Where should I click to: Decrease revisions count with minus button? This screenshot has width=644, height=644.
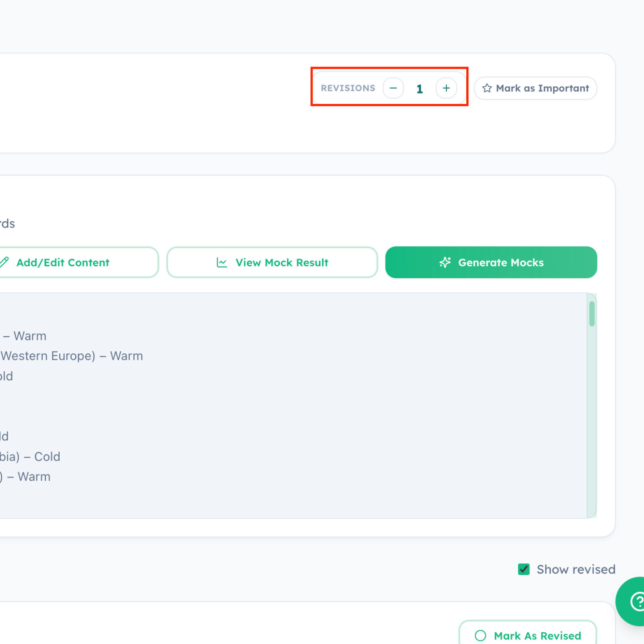click(x=393, y=88)
